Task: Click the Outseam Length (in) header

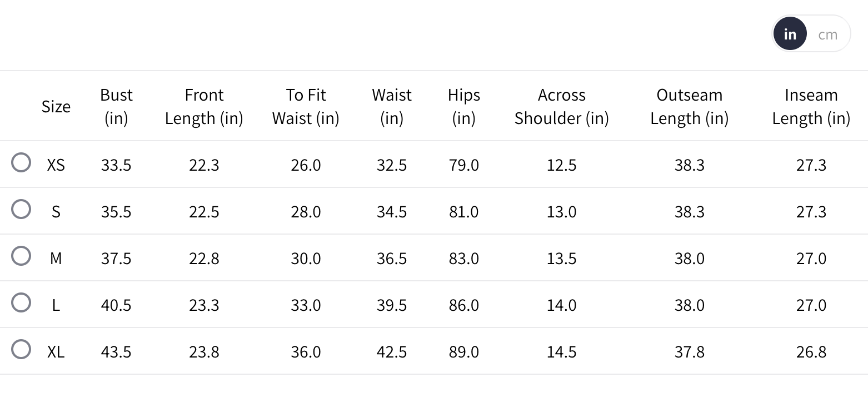Action: 689,106
